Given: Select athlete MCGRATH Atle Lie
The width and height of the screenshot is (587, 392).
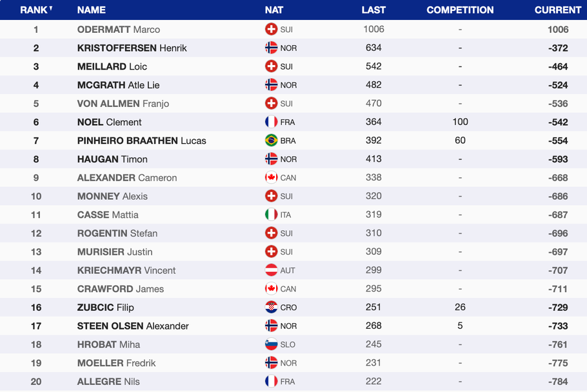Looking at the screenshot, I should click(118, 85).
